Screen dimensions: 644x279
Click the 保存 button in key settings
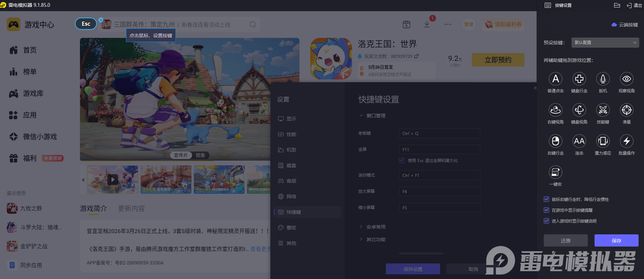pos(617,240)
